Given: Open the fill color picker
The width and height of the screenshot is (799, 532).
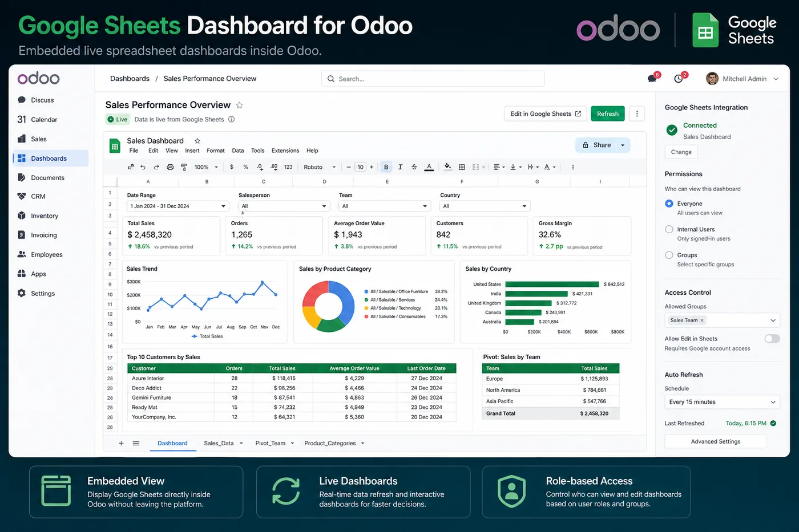Looking at the screenshot, I should (x=447, y=167).
